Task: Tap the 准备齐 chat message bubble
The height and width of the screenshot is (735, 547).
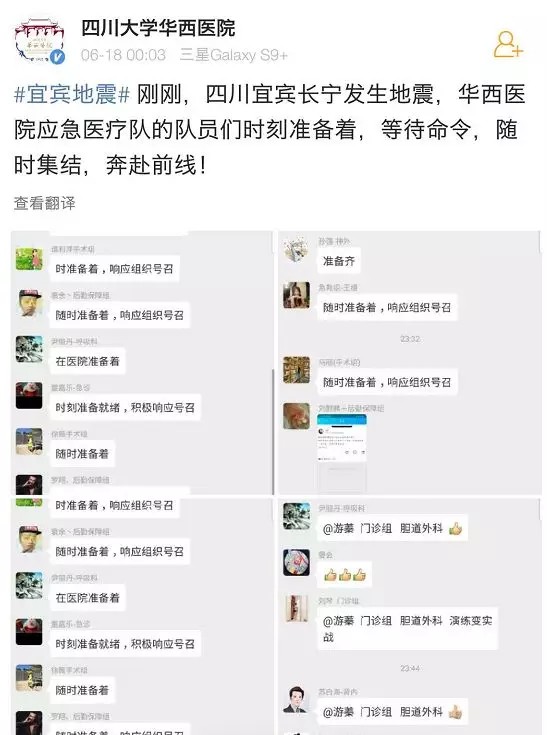Action: point(338,261)
